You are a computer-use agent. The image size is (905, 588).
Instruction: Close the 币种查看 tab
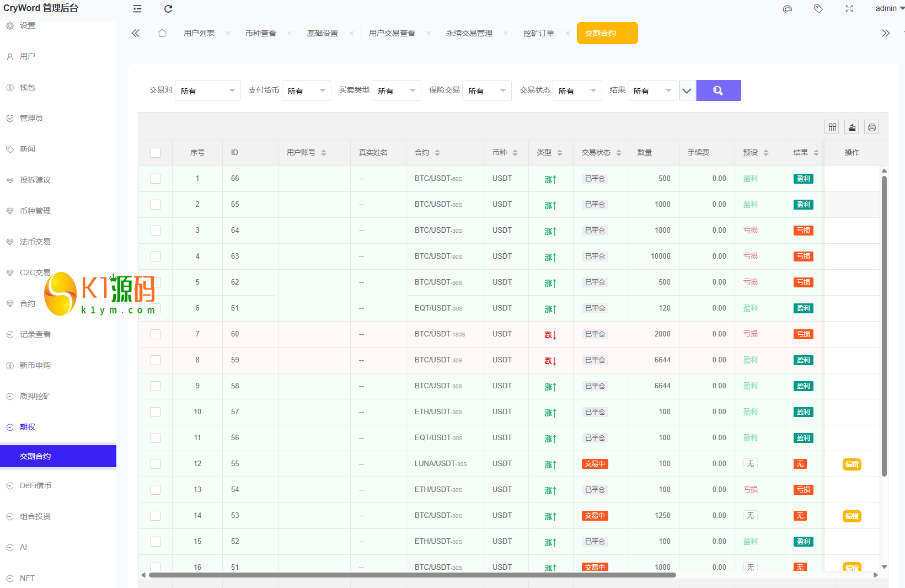pos(290,34)
